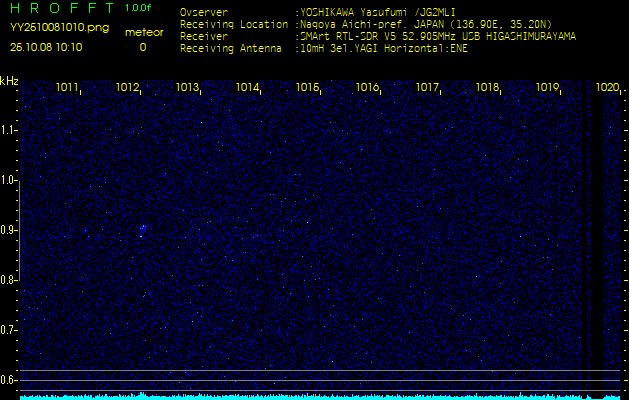Screen dimensions: 629x400
Task: Click the 1013 time marker
Action: [187, 87]
